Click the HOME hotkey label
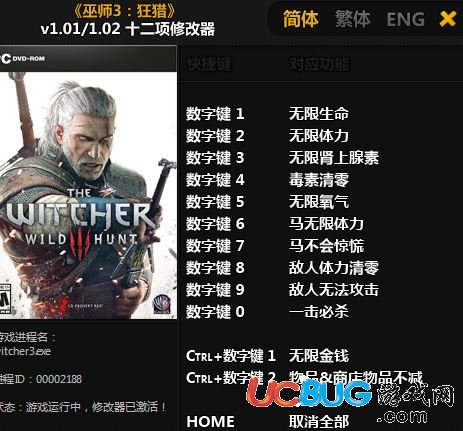This screenshot has height=431, width=463. click(x=210, y=422)
